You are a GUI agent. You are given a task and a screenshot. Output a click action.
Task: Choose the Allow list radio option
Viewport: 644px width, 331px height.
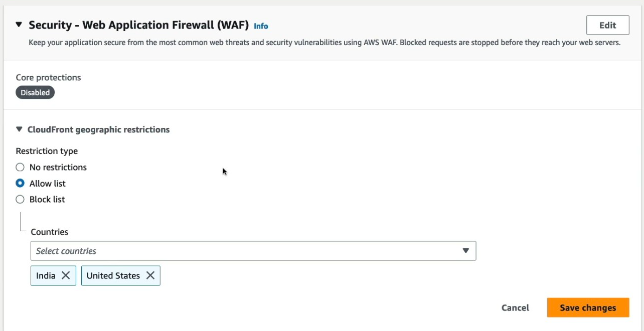[20, 184]
